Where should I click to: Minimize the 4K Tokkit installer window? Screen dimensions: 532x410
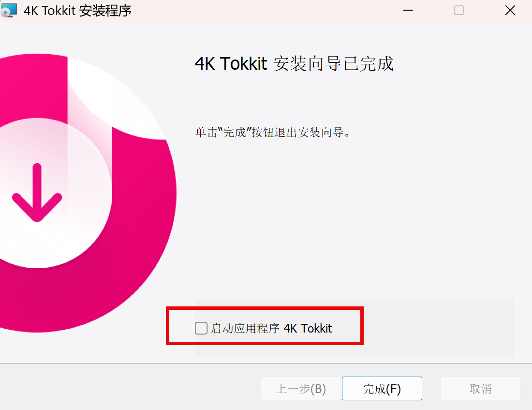408,11
